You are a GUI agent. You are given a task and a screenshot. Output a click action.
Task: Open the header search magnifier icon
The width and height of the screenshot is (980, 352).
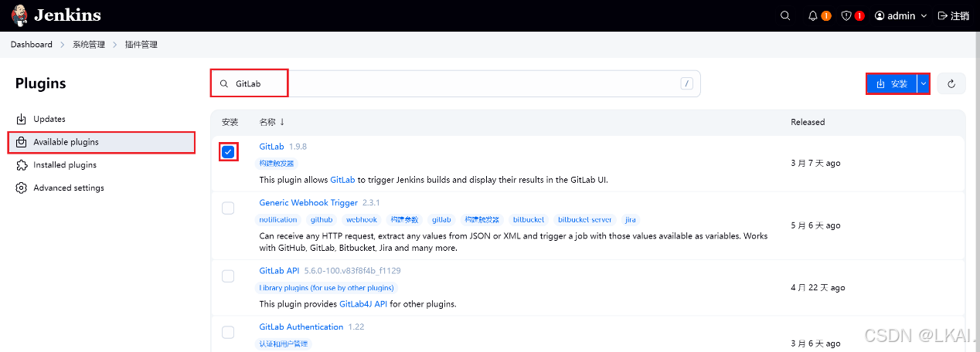coord(785,15)
